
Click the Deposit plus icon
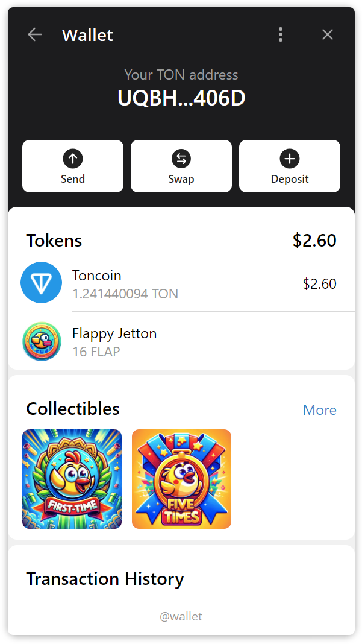(x=290, y=158)
